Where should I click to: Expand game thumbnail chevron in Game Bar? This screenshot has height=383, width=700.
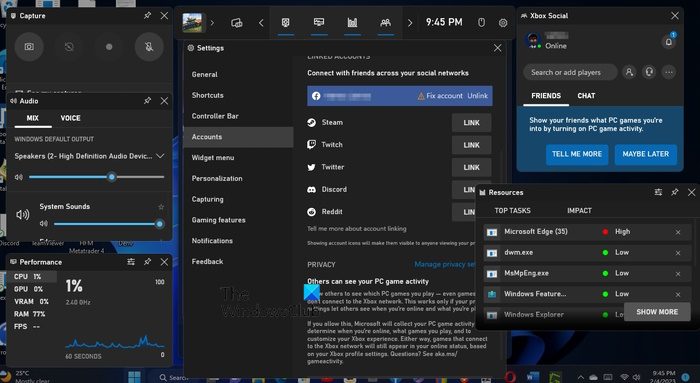click(212, 22)
